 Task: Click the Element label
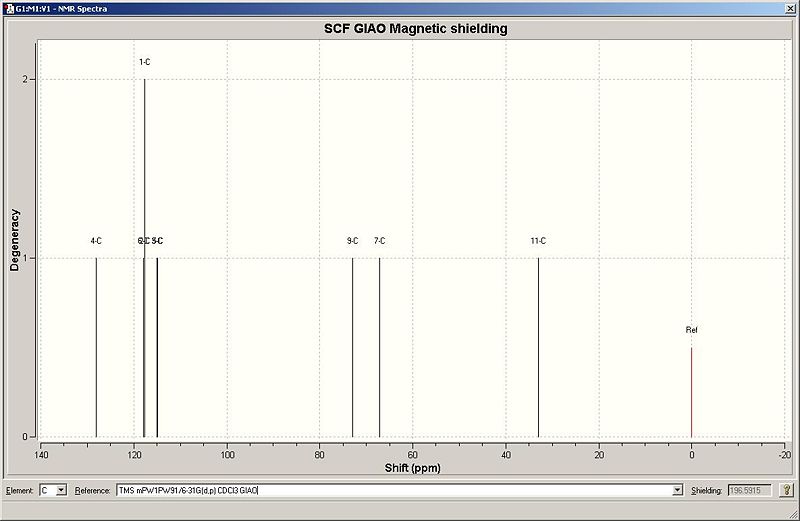point(20,490)
